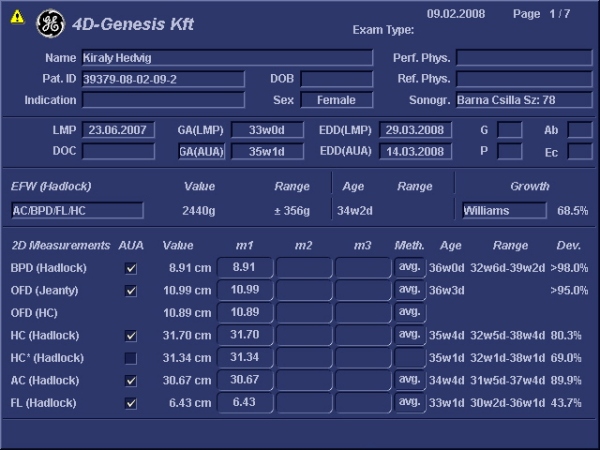Enable the HC* (Hadlock) AUA checkbox
Screen dimensions: 600x450
pyautogui.click(x=131, y=357)
